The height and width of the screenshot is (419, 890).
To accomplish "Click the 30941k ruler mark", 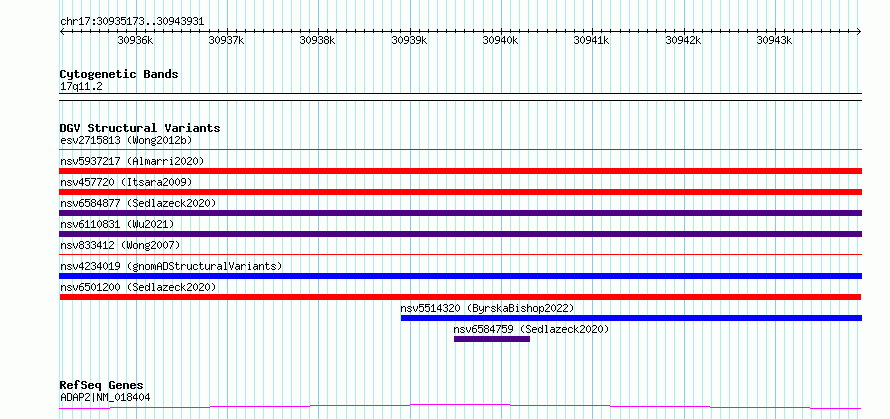I will click(x=591, y=40).
